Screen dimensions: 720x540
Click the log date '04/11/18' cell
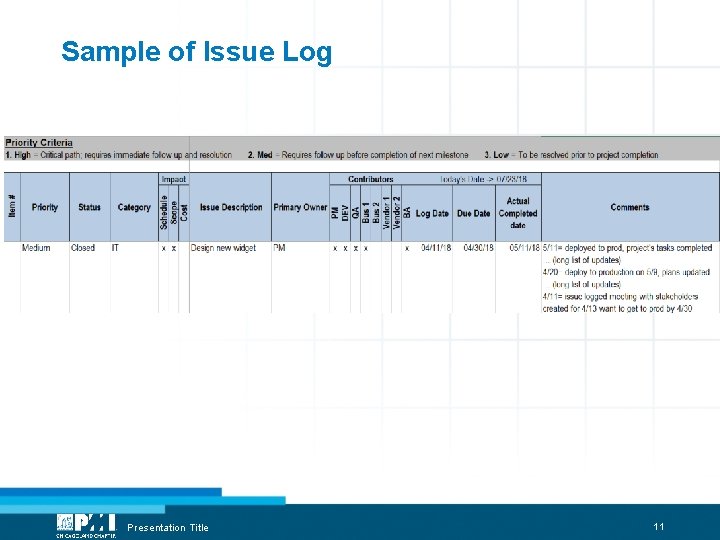pos(436,248)
